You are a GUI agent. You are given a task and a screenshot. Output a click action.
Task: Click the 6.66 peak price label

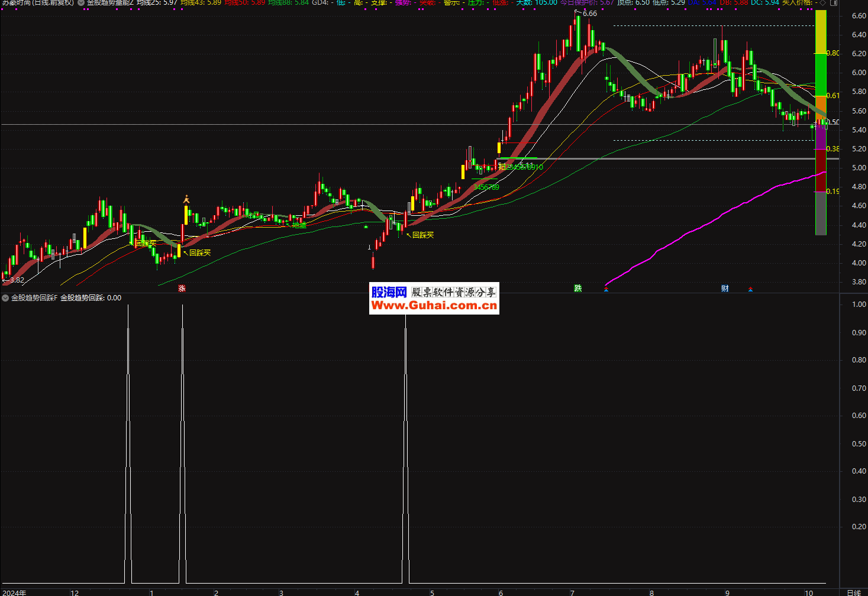[x=589, y=14]
